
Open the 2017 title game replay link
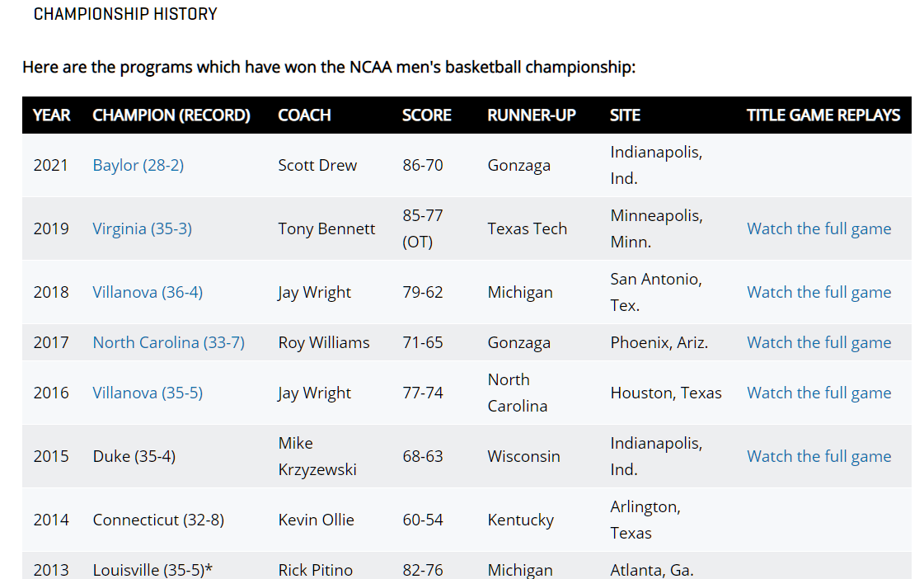click(818, 342)
